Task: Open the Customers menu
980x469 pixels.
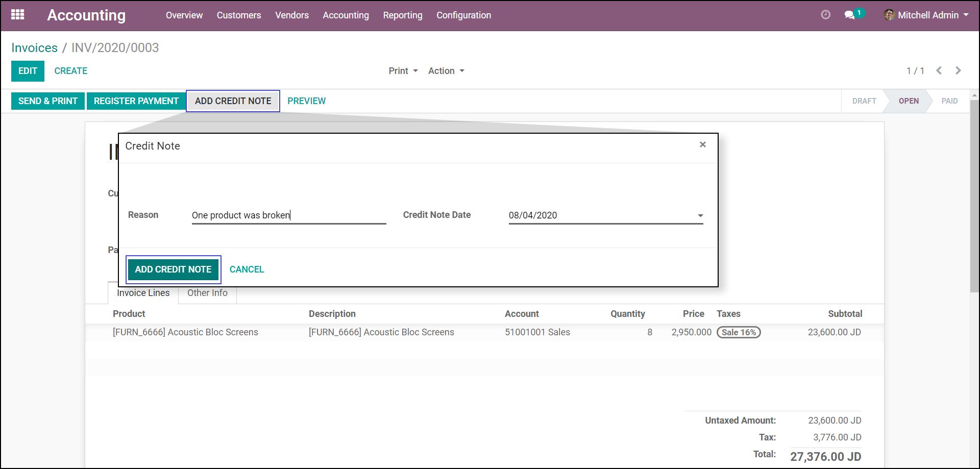Action: tap(238, 15)
